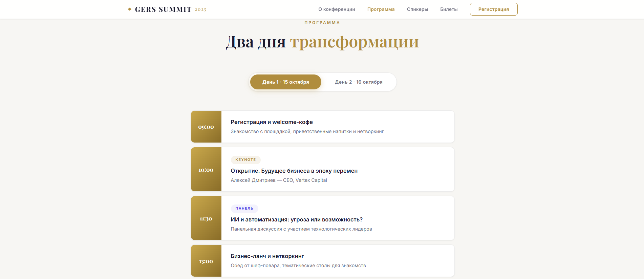Click the 13:00 time block
The width and height of the screenshot is (644, 279).
pyautogui.click(x=206, y=261)
